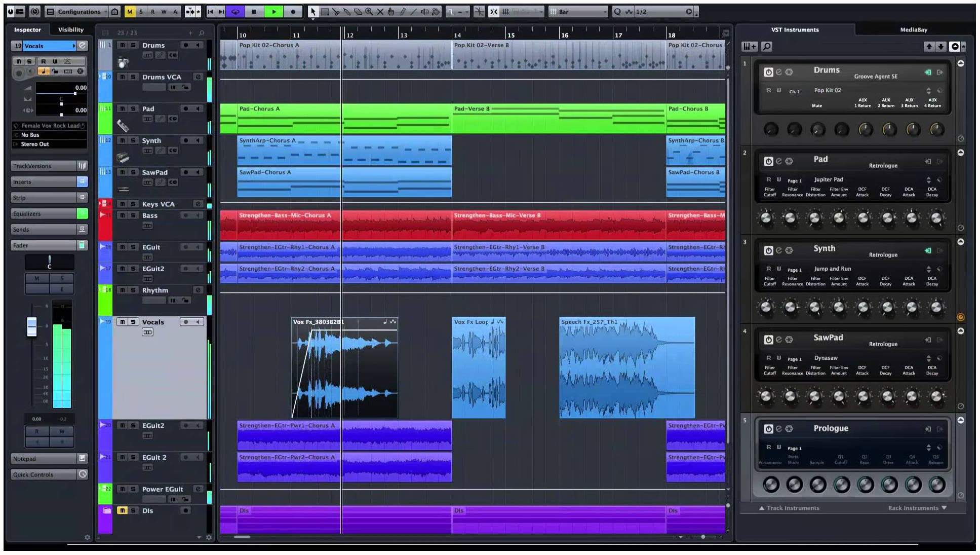Click the Constrain Delay Compensation icon
The image size is (980, 555).
[x=34, y=12]
